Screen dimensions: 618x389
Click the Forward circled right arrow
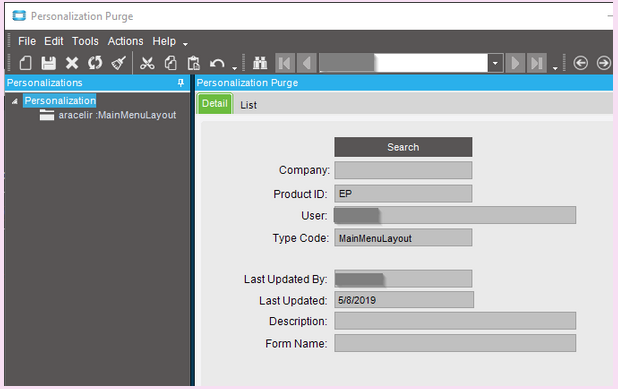[603, 63]
